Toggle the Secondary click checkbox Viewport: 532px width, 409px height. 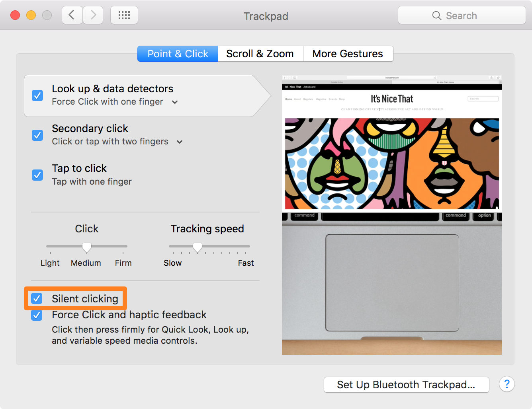(37, 135)
